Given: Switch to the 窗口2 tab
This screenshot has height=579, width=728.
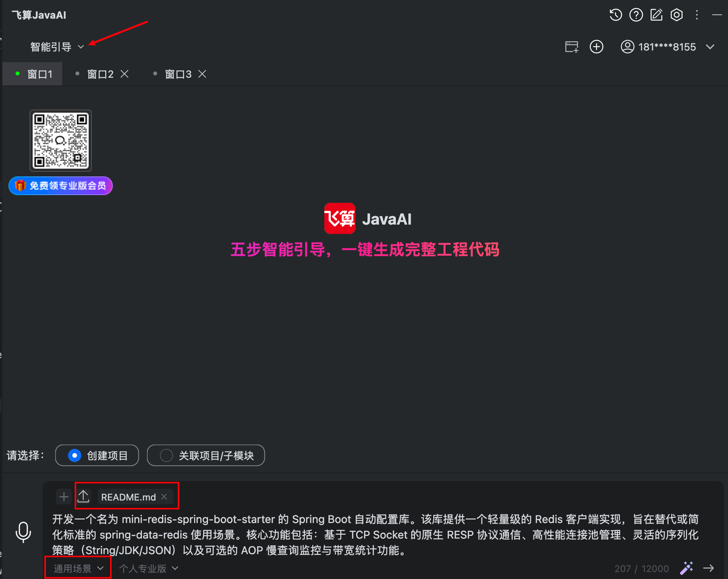Looking at the screenshot, I should pos(100,74).
